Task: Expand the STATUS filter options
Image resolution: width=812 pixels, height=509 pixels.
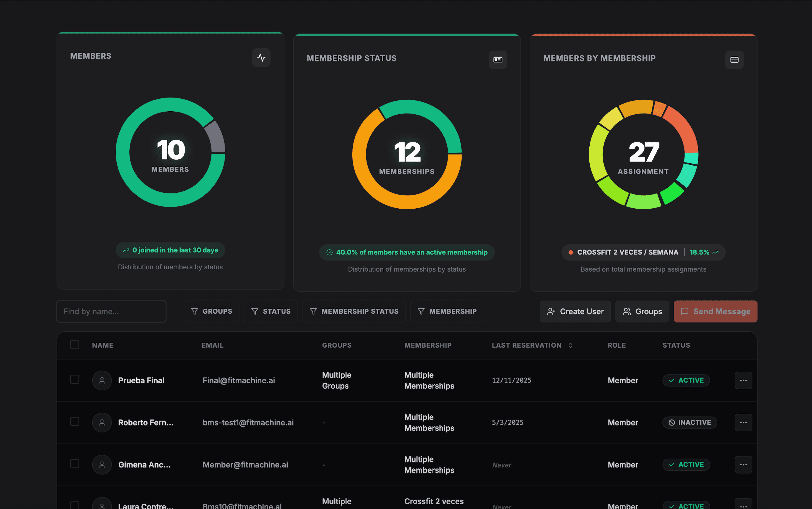Action: pyautogui.click(x=271, y=311)
